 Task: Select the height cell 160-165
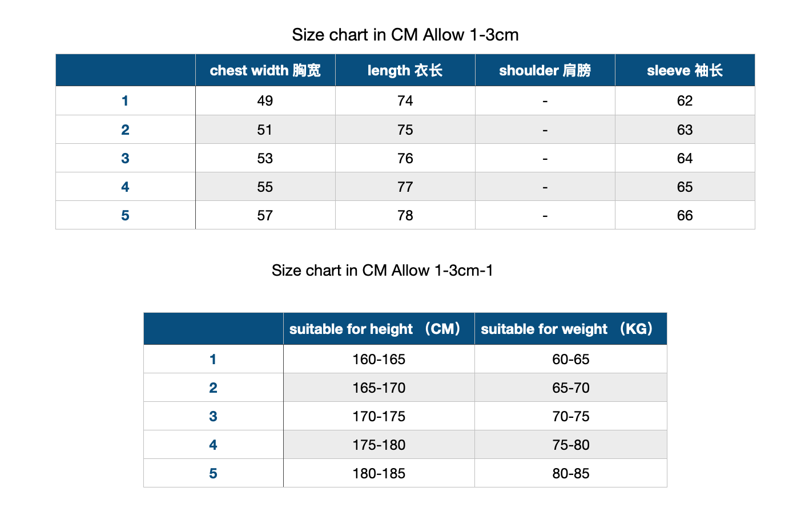379,359
